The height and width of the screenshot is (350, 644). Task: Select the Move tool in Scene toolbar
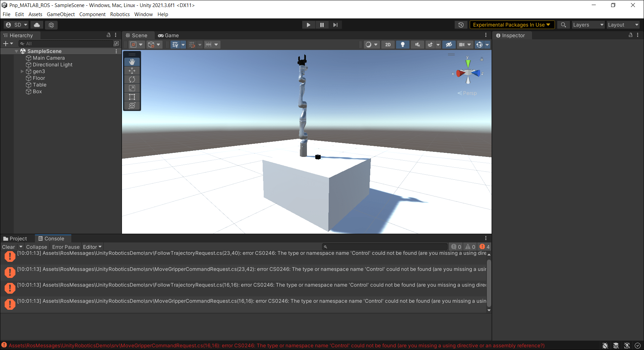(132, 71)
